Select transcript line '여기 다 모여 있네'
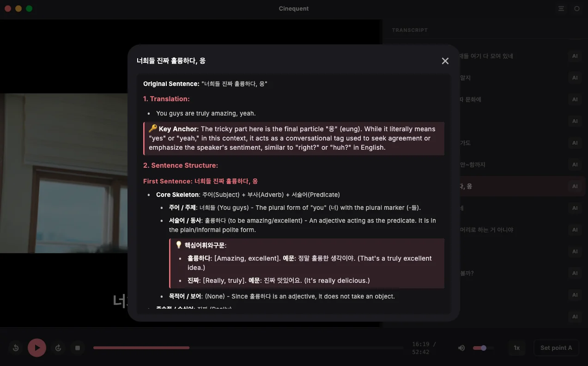588x366 pixels. [x=486, y=56]
